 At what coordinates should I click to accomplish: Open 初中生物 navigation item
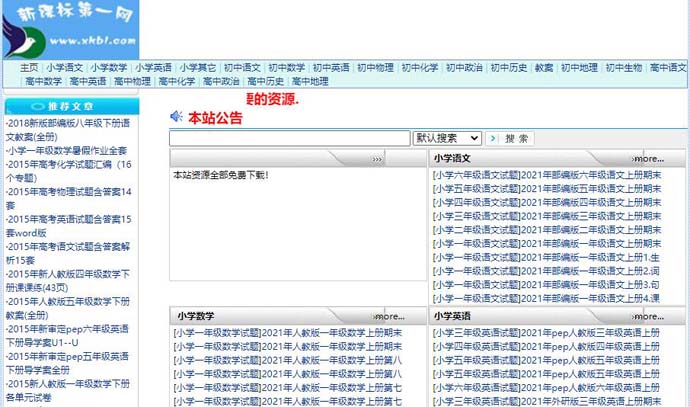(x=624, y=68)
